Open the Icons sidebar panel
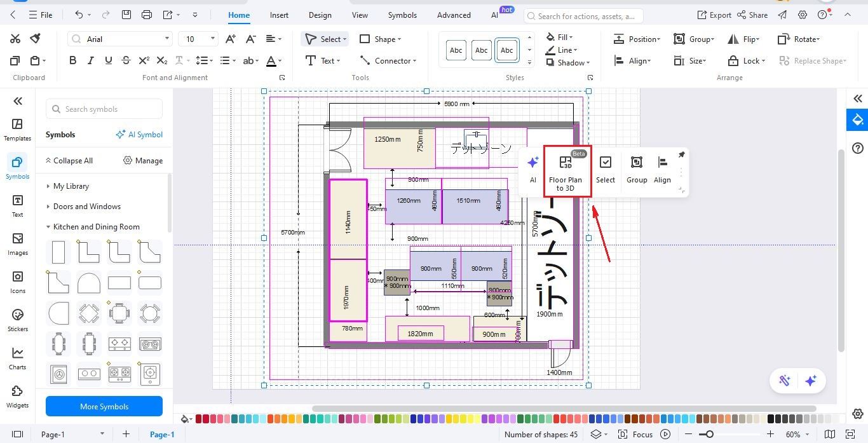Image resolution: width=868 pixels, height=443 pixels. tap(17, 282)
